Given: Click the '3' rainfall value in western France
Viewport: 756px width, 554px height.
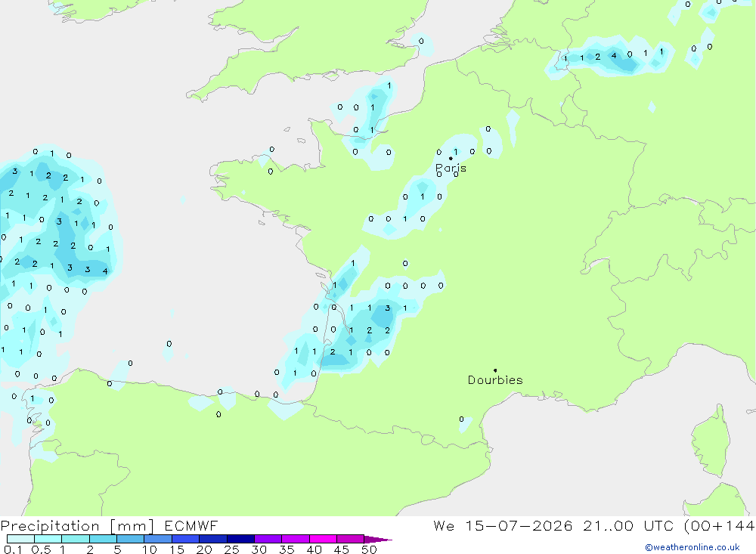Looking at the screenshot, I should [388, 308].
